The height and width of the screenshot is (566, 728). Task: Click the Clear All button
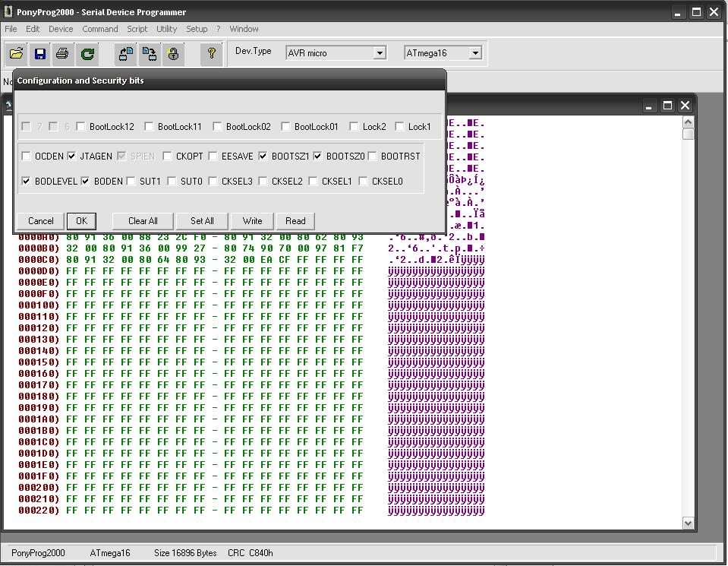coord(143,221)
